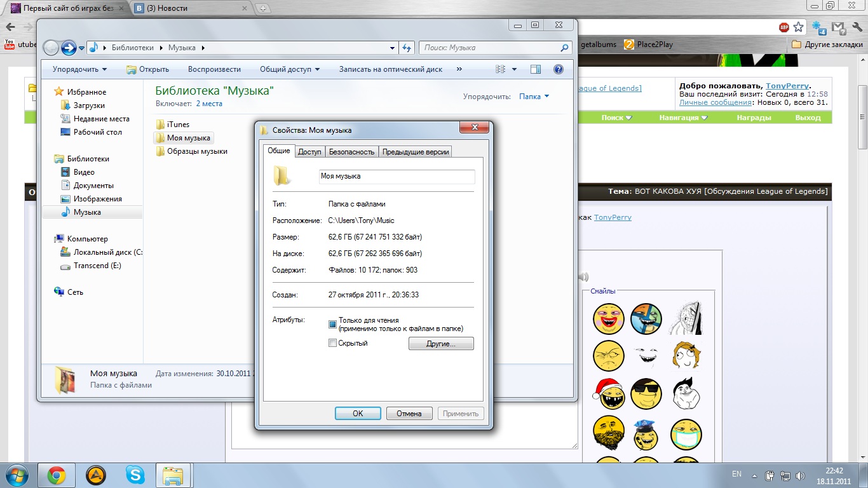Switch to the 'Безопасность' tab
The width and height of the screenshot is (868, 488).
351,151
